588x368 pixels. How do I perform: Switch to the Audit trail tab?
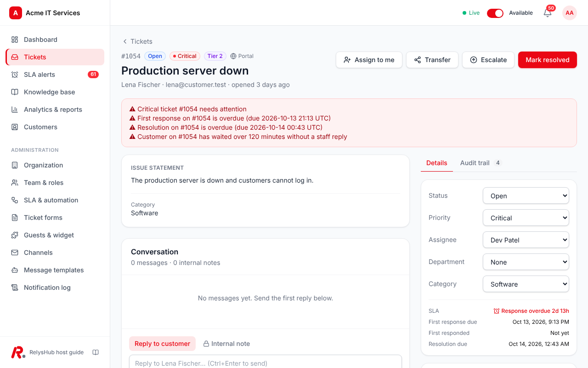(x=481, y=163)
